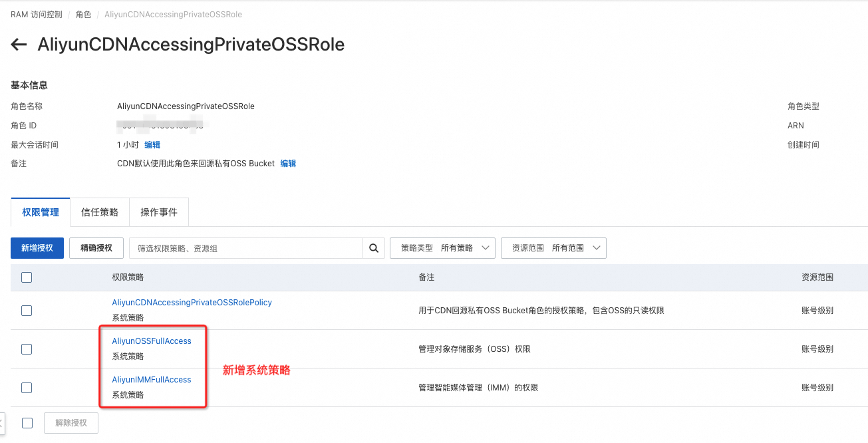Check the AliyunIMMFullAccess row checkbox
This screenshot has height=443, width=868.
click(x=27, y=387)
